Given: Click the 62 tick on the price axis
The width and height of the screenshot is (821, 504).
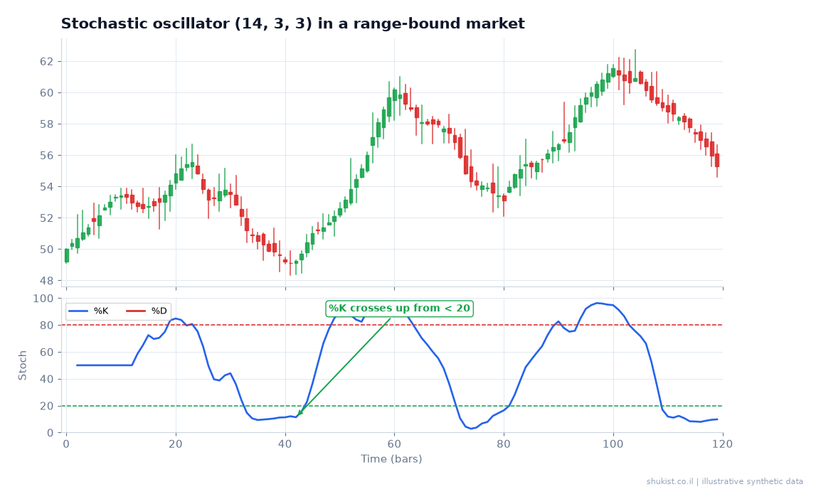Looking at the screenshot, I should [47, 62].
